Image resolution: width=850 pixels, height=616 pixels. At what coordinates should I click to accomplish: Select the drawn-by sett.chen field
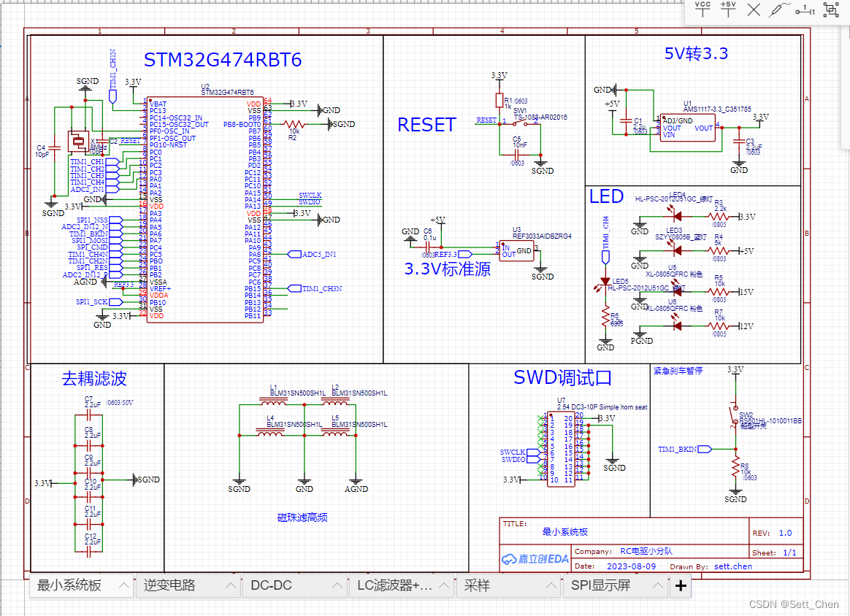click(x=733, y=566)
